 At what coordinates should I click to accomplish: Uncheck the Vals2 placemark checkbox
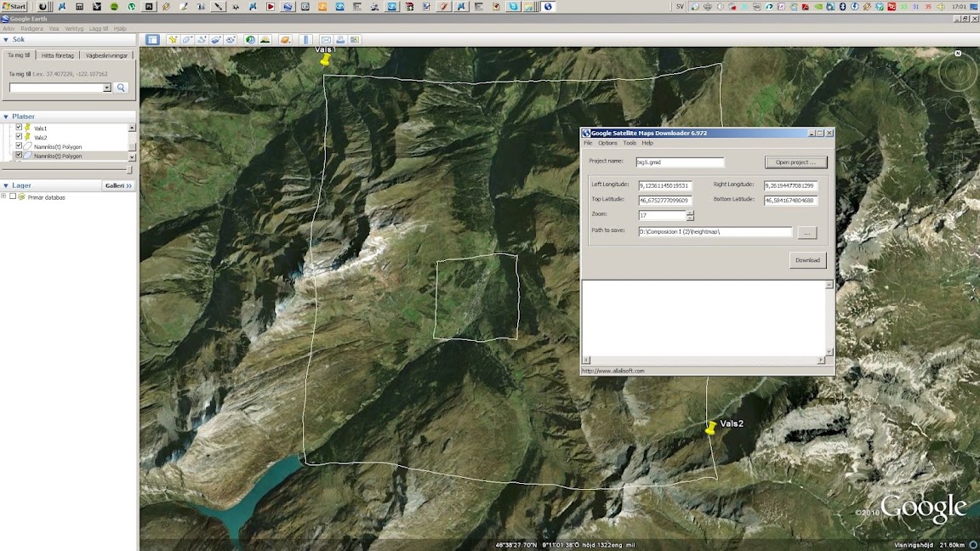coord(19,137)
